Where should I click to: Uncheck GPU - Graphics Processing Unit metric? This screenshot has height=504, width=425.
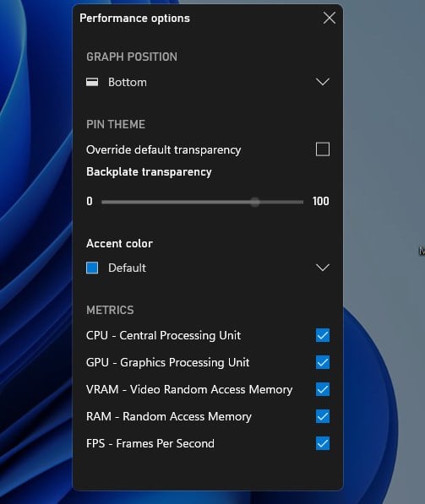323,362
